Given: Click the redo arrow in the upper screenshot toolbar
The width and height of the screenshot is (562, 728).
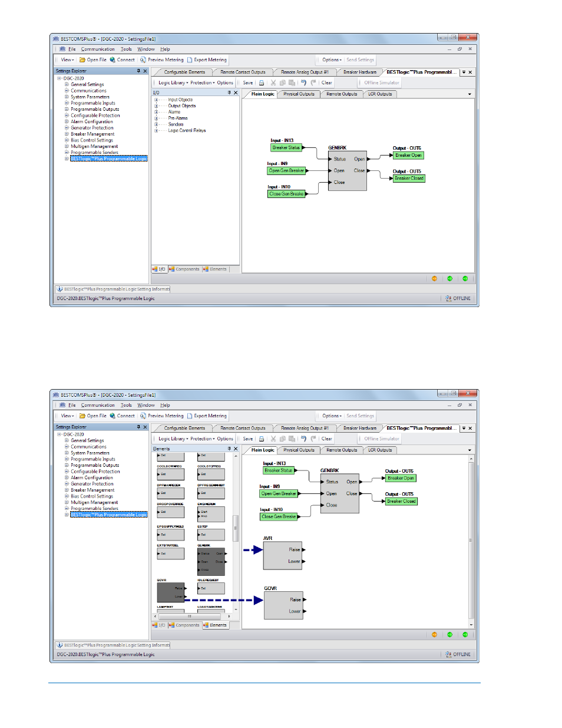Looking at the screenshot, I should [313, 83].
